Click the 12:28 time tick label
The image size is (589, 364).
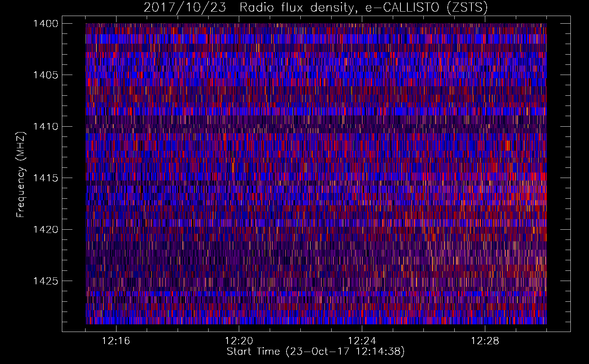coord(485,341)
